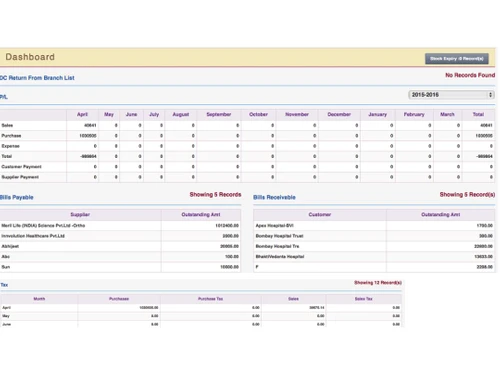Click the May row in Tax table
Viewport: 500px width, 375px height.
click(201, 316)
